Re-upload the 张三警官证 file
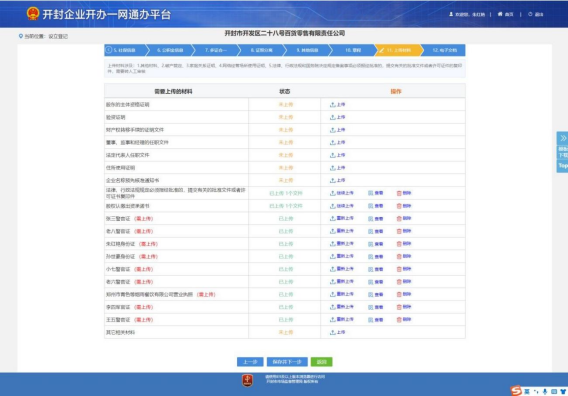568x396 pixels. 342,218
